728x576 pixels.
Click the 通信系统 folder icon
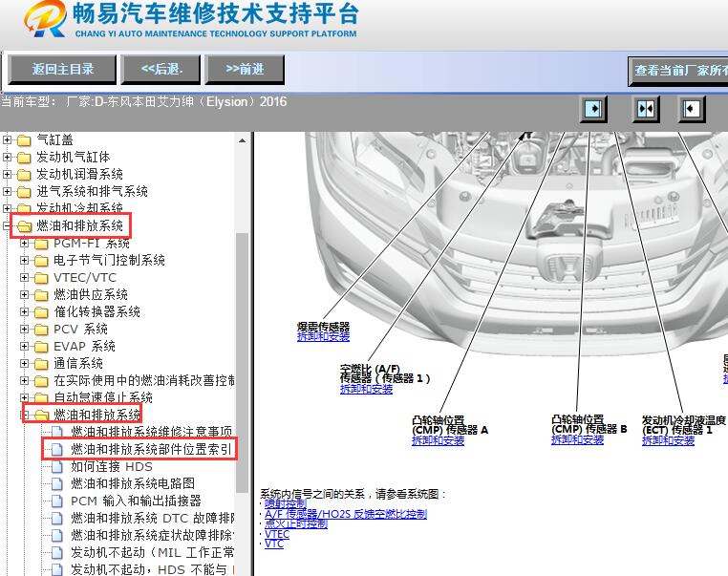click(41, 364)
